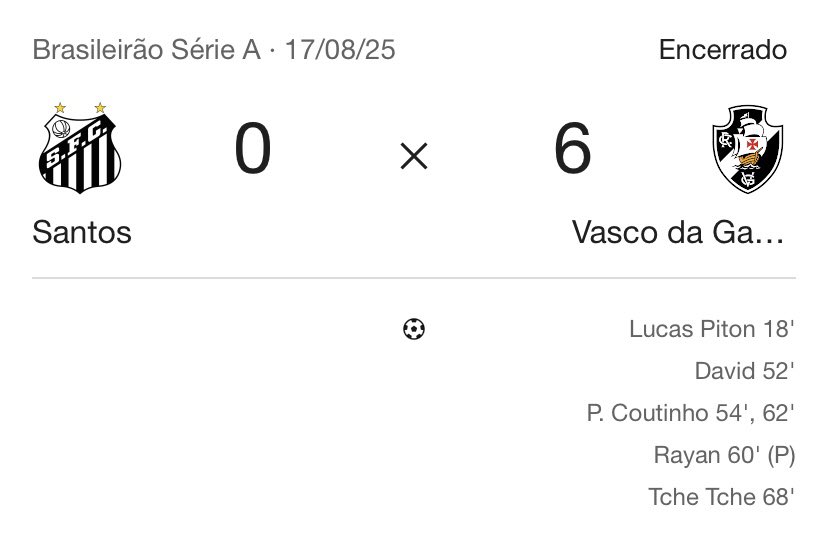Click the Encerrado match status
The height and width of the screenshot is (537, 828).
tap(723, 50)
